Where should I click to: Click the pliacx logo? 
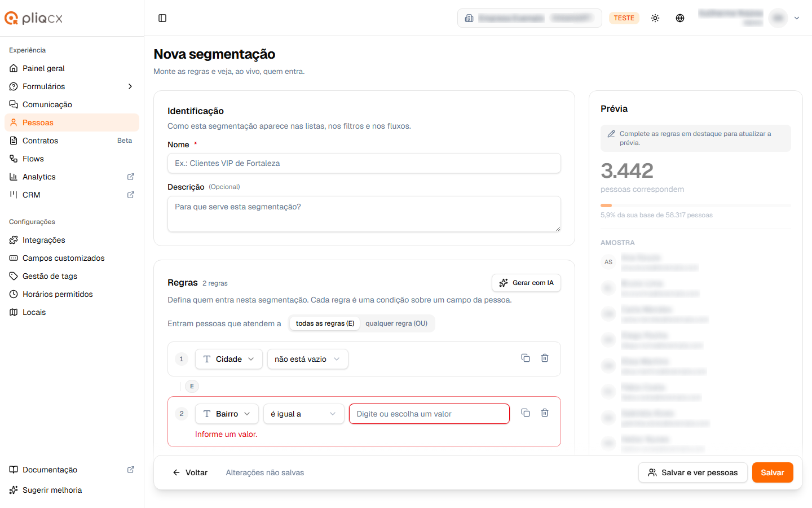pyautogui.click(x=34, y=18)
